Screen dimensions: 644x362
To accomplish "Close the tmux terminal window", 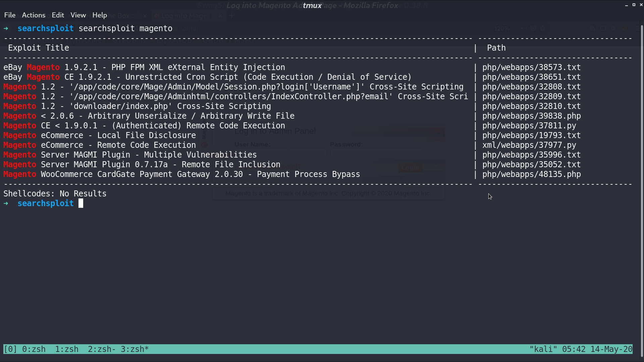I will [641, 5].
